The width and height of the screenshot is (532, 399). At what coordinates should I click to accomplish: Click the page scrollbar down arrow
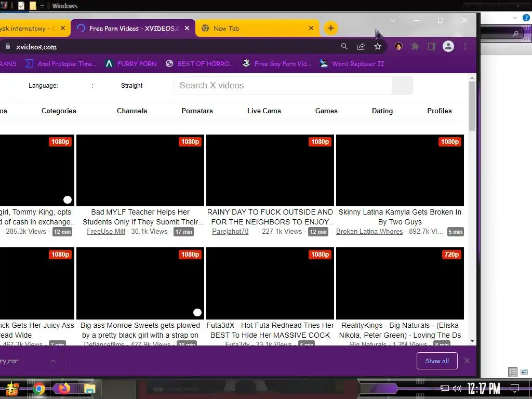[472, 341]
